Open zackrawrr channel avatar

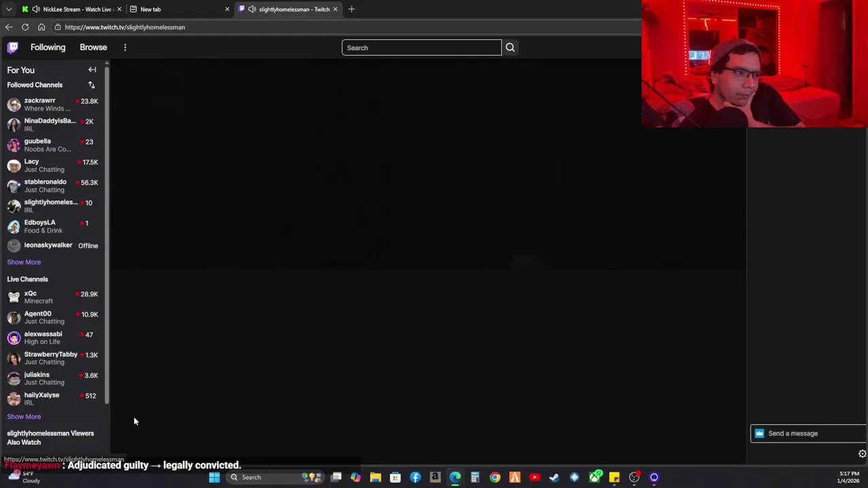(14, 104)
